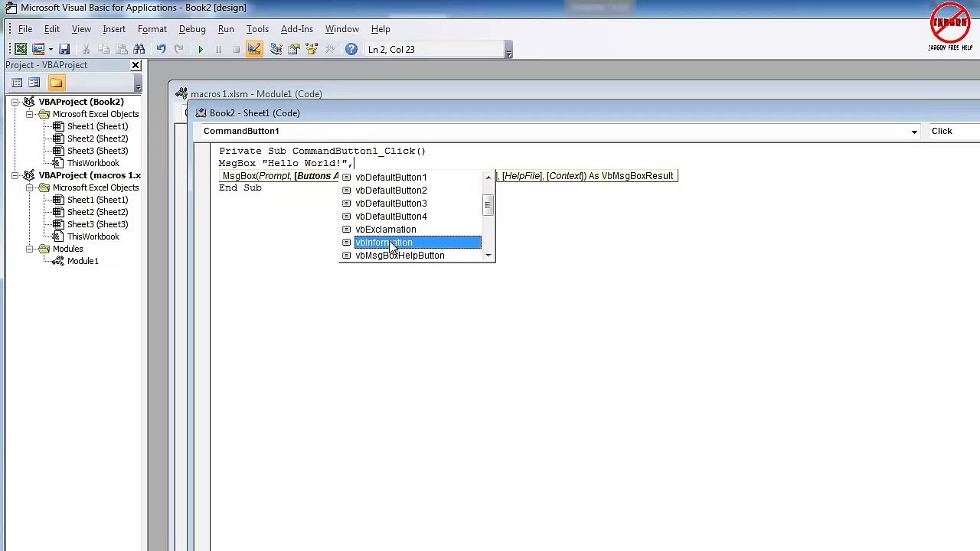Collapse the VBAProject (Book2) tree node

[15, 102]
